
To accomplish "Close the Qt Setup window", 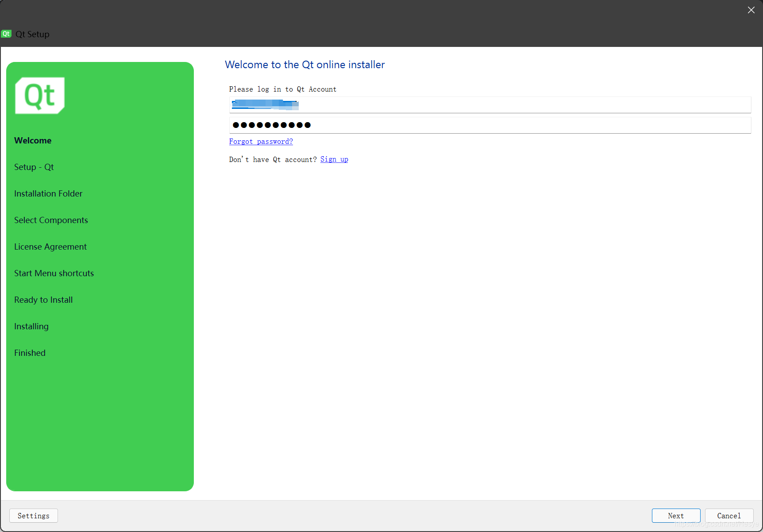I will [x=751, y=10].
